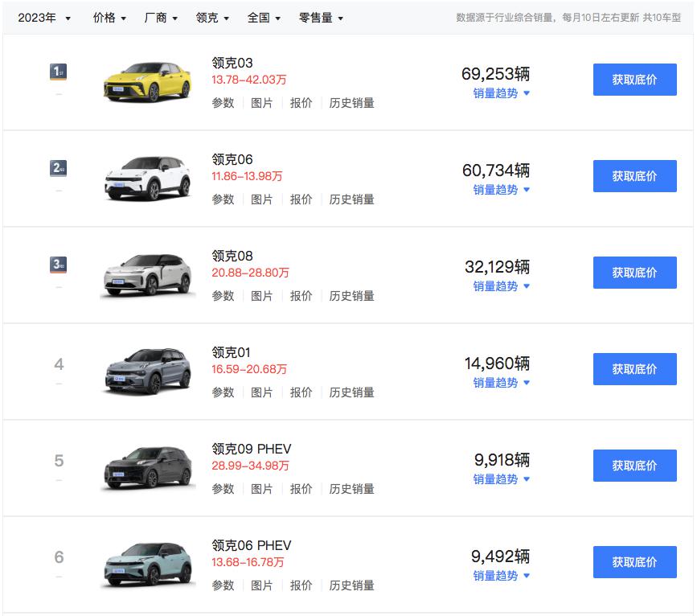Screen dimensions: 697x616
Task: Click 获取底价 button for 领克06
Action: (x=634, y=176)
